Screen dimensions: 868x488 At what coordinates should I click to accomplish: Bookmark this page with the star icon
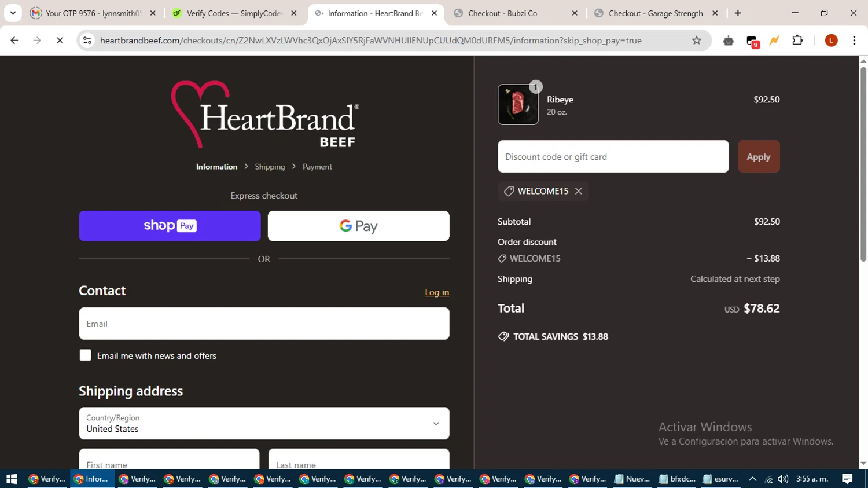(697, 41)
